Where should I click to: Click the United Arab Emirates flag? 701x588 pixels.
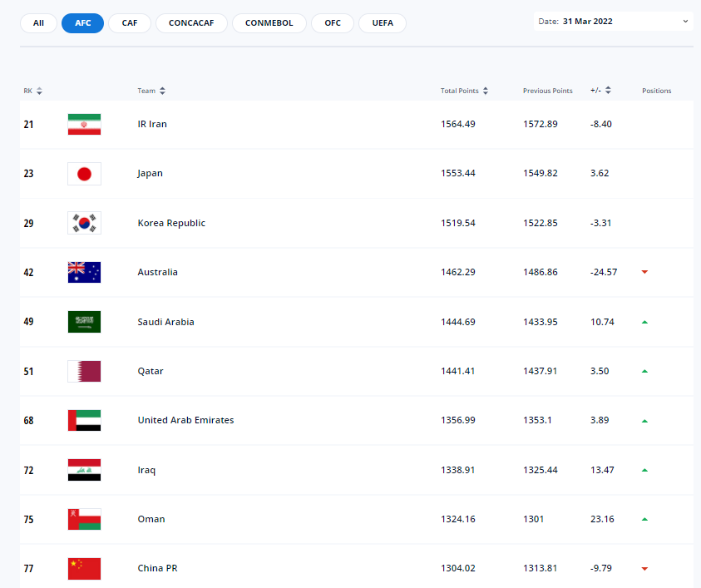84,420
